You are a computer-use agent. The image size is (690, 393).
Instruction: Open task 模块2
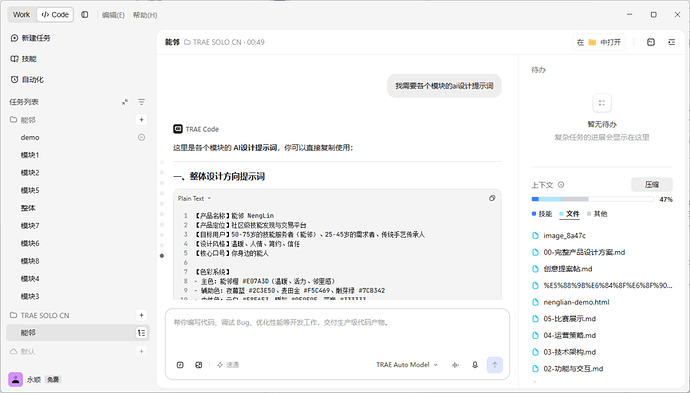point(30,173)
